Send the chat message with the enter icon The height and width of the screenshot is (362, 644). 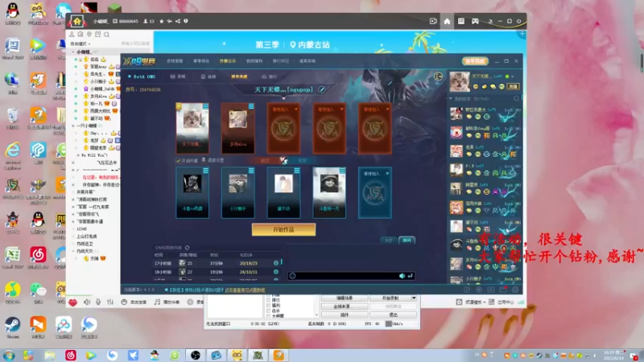click(x=410, y=276)
